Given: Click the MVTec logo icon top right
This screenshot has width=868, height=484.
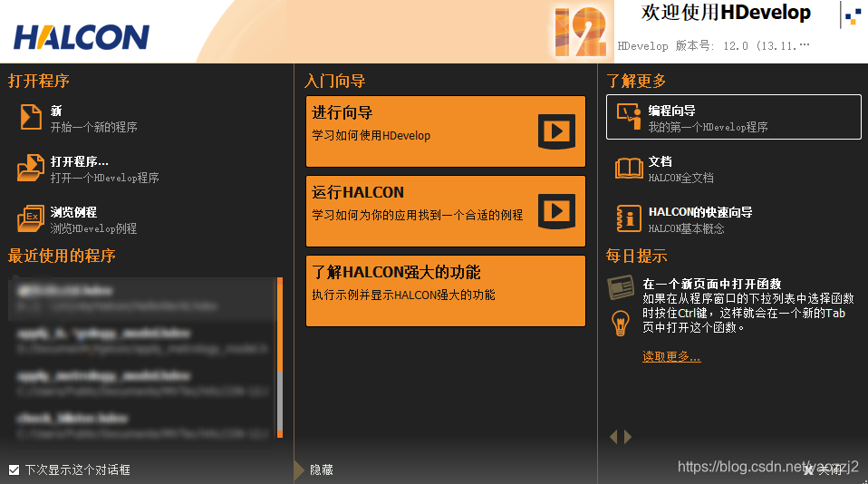Looking at the screenshot, I should click(x=854, y=15).
